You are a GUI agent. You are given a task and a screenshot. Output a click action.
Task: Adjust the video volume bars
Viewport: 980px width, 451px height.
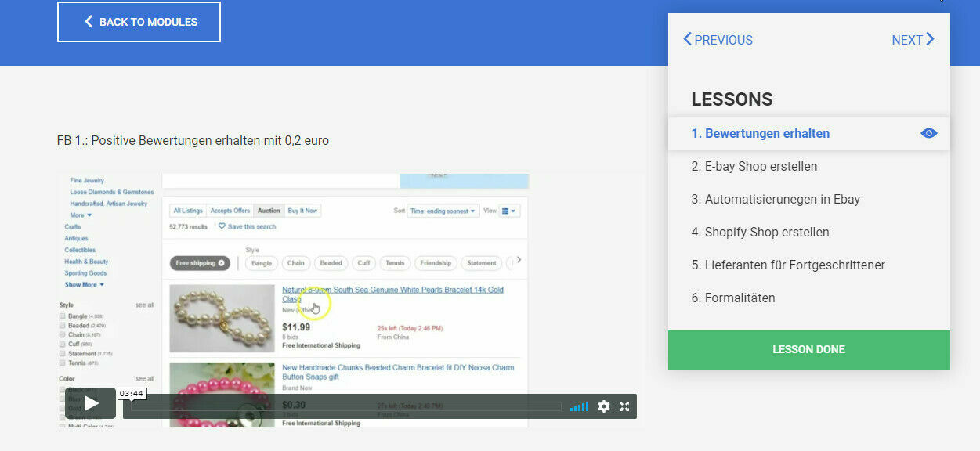click(x=579, y=406)
